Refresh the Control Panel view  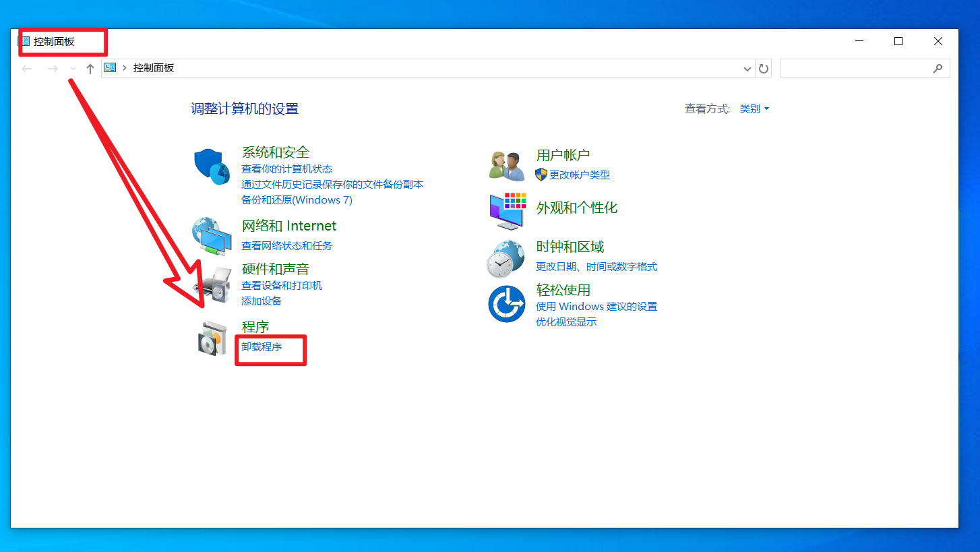pos(764,68)
